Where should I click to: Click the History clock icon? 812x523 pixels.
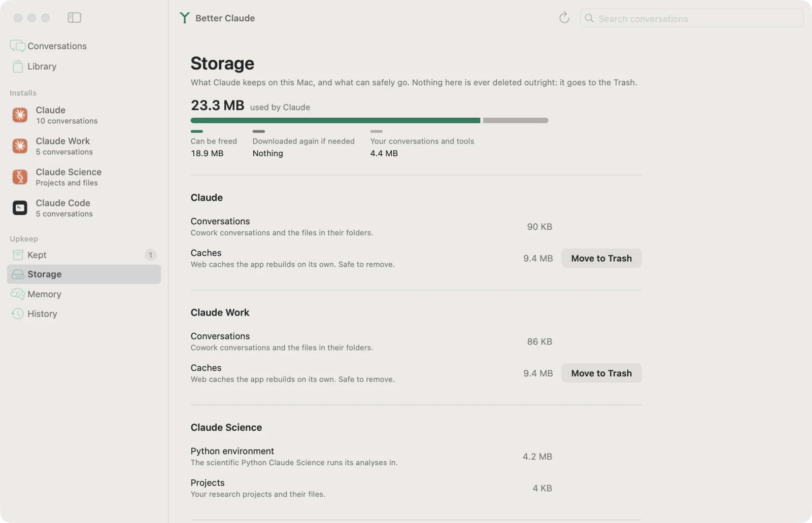[18, 314]
